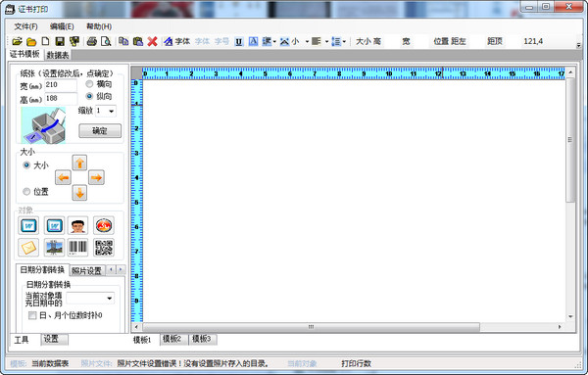This screenshot has width=588, height=375.
Task: Save using the floppy disk icon
Action: [x=60, y=41]
